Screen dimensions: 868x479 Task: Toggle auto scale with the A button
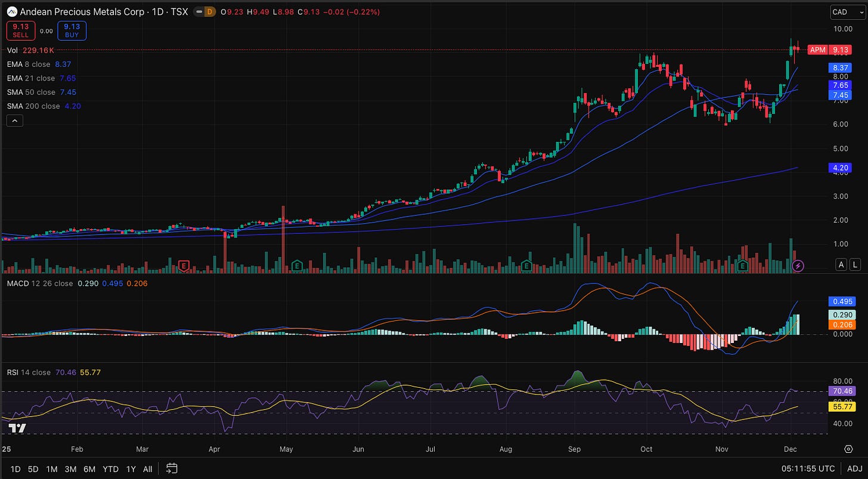[842, 265]
